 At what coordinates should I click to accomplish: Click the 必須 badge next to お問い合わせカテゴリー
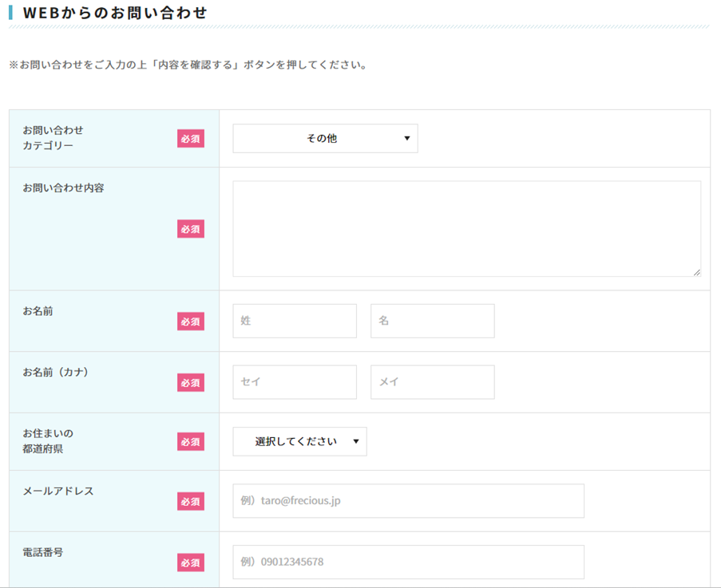coord(191,139)
